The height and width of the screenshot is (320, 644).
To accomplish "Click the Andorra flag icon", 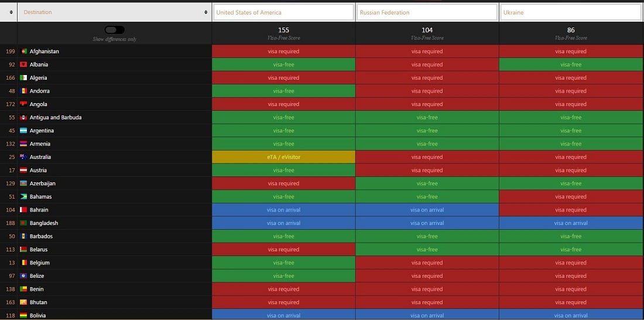I will [23, 91].
